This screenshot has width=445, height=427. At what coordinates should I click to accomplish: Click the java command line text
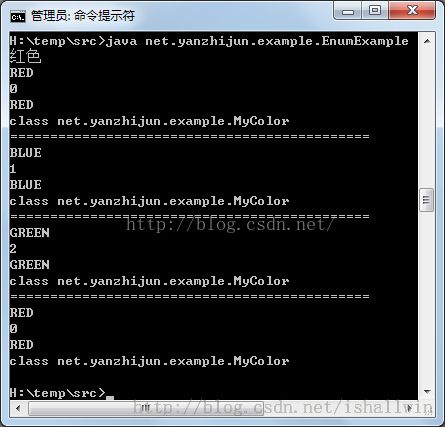tap(209, 41)
